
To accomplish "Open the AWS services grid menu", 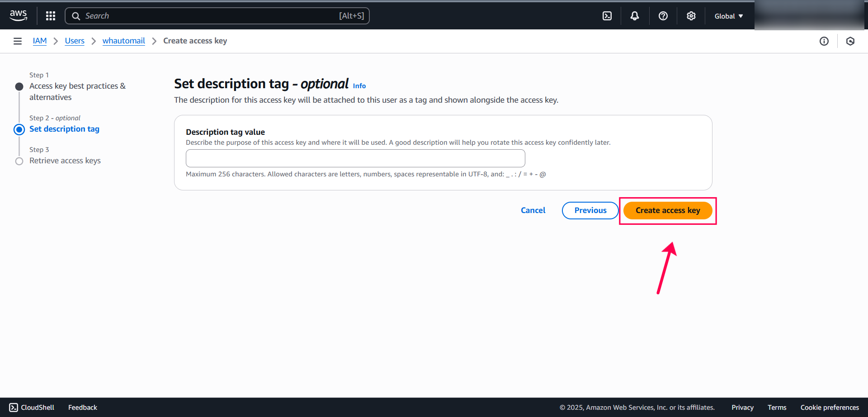I will coord(50,15).
